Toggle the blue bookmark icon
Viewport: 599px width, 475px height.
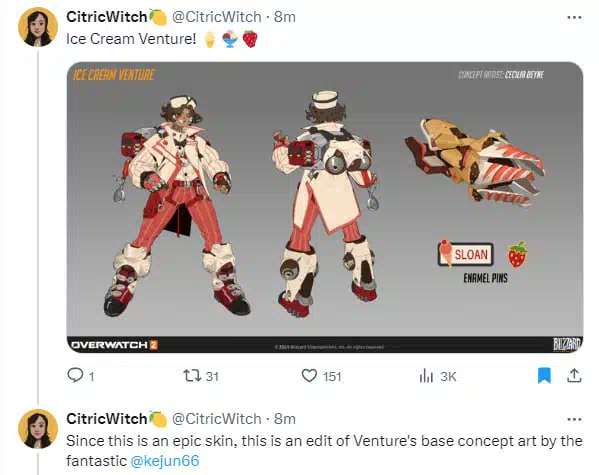[544, 375]
